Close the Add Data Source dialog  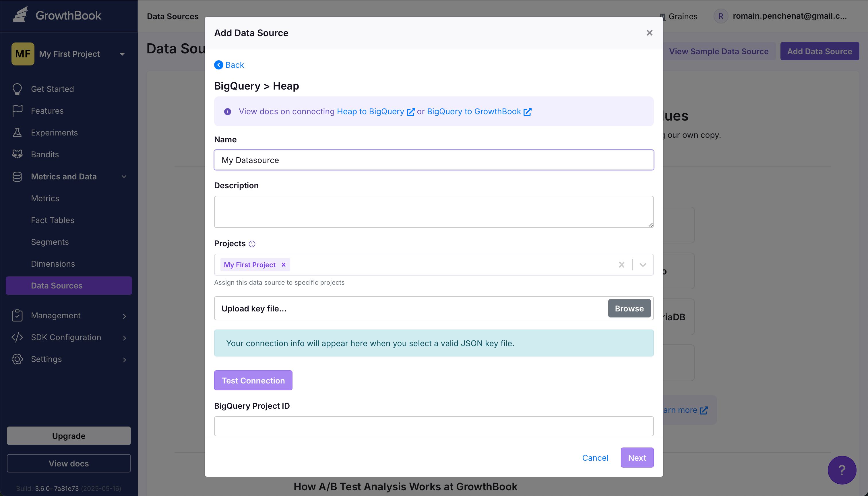click(649, 33)
